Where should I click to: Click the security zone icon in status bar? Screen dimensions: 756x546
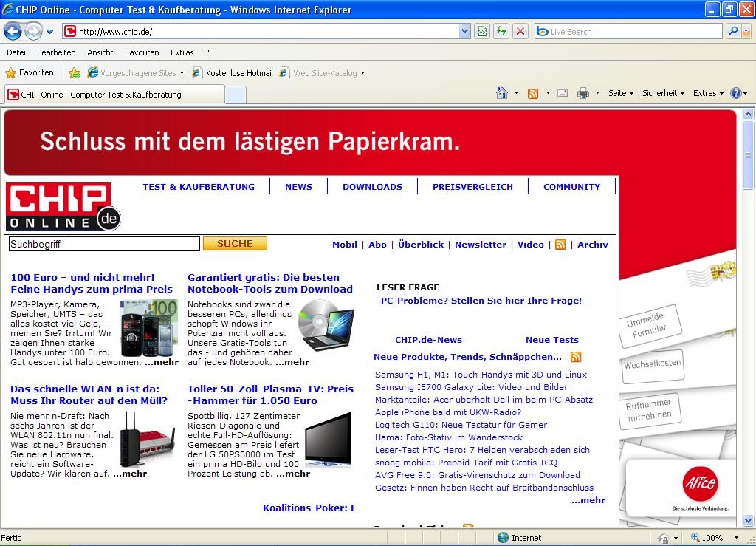click(x=664, y=538)
